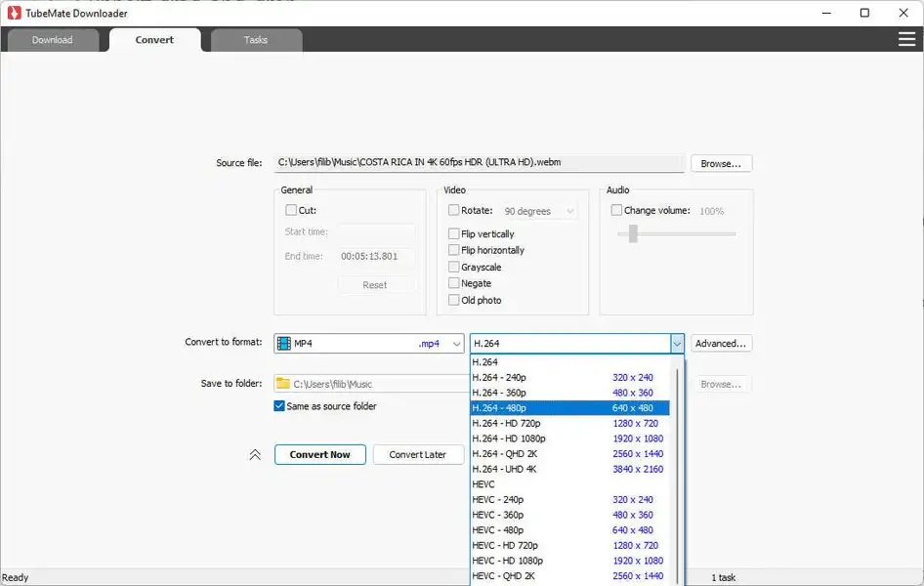924x586 pixels.
Task: Open the MP4 format dropdown
Action: pyautogui.click(x=456, y=344)
